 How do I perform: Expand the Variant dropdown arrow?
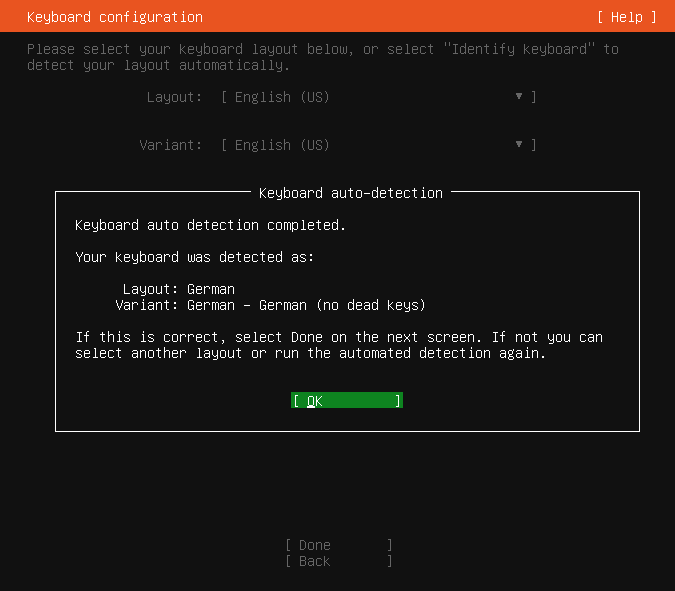(x=519, y=145)
